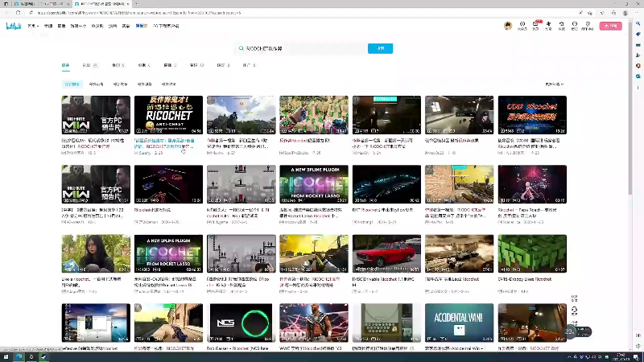644x362 pixels.
Task: Open the user avatar profile menu
Action: click(508, 26)
